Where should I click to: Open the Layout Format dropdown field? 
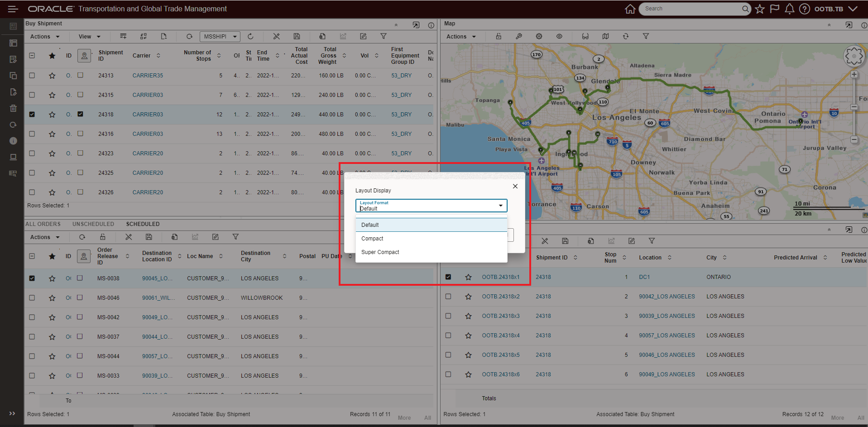pyautogui.click(x=431, y=206)
